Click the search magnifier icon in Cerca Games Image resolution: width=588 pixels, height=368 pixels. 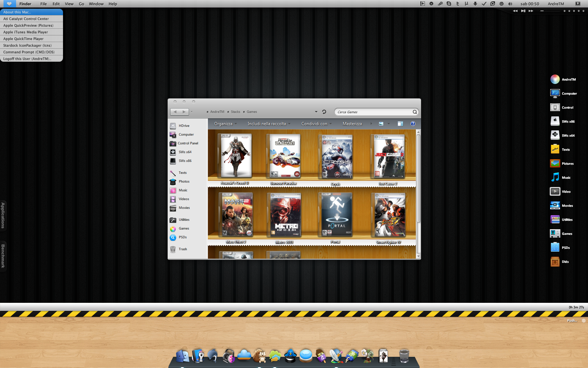tap(415, 112)
